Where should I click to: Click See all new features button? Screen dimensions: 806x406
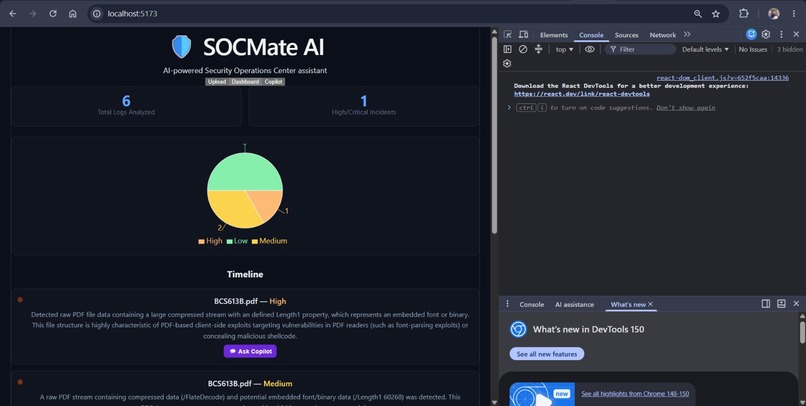(546, 354)
